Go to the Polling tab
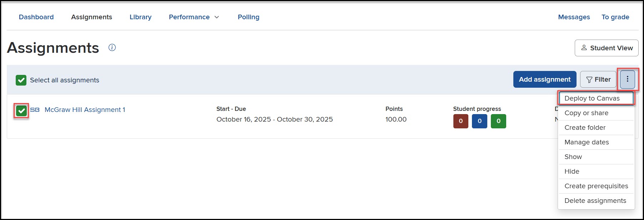This screenshot has height=220, width=644. pos(248,17)
